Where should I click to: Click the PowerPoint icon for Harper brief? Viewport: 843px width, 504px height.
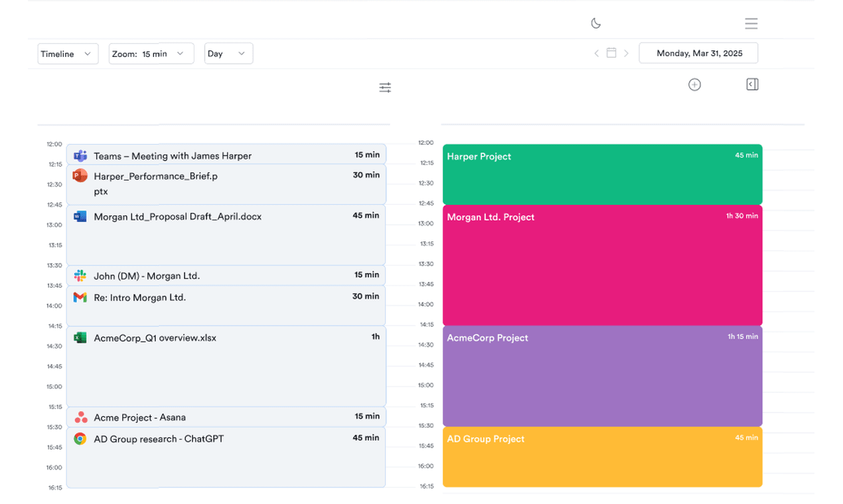coord(80,176)
